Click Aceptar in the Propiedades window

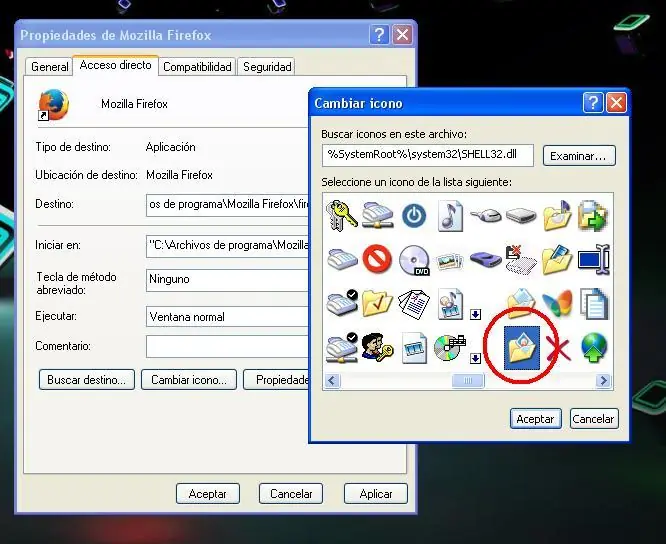(x=208, y=494)
